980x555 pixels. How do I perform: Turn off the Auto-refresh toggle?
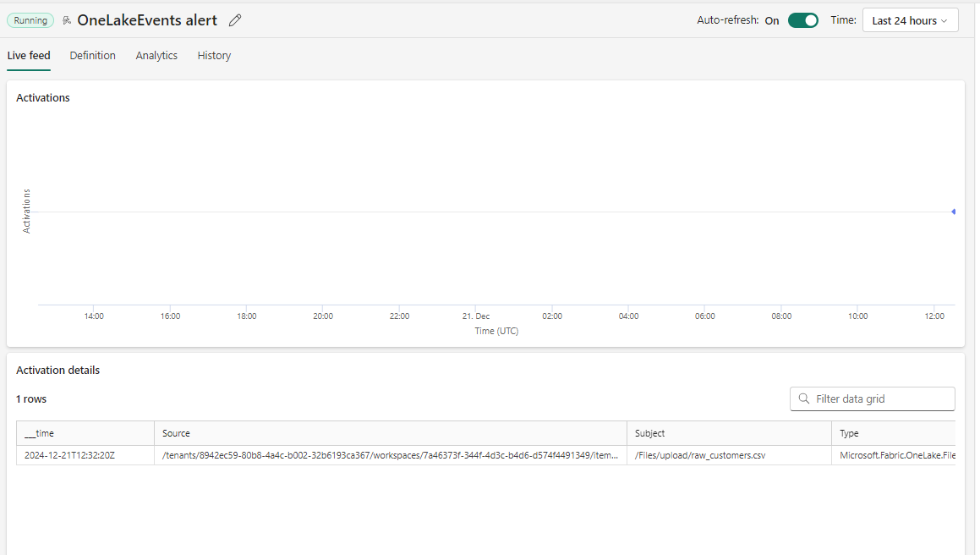803,20
